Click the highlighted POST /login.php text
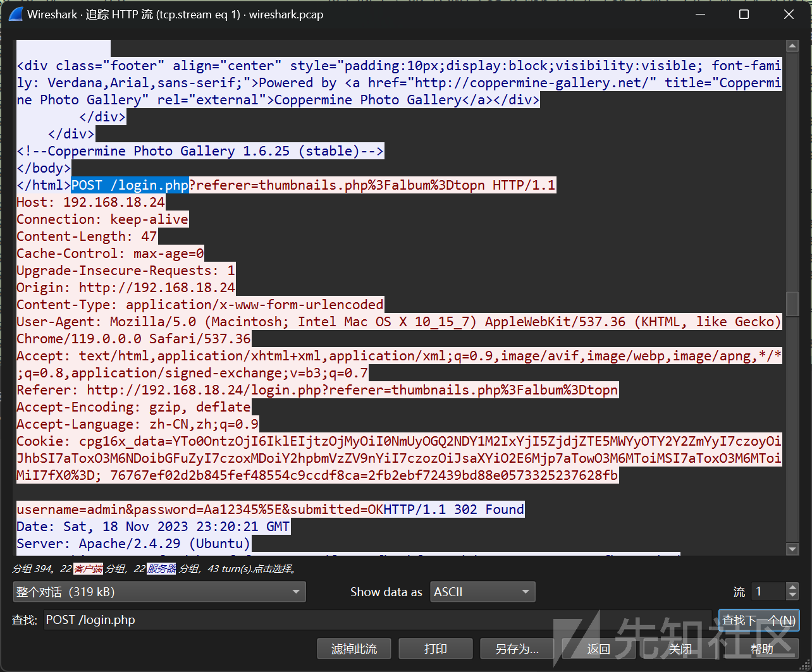Screen dimensions: 812x672 (130, 185)
